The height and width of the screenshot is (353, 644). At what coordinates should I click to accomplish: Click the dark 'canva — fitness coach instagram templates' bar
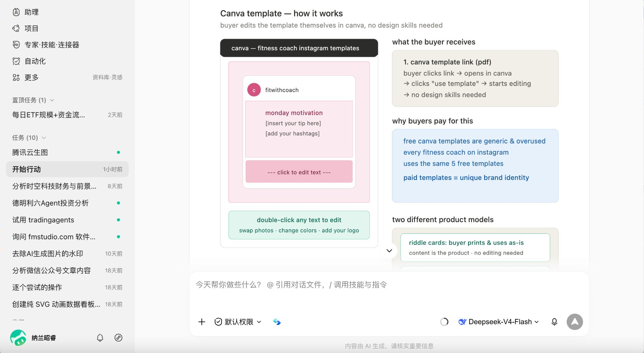pyautogui.click(x=299, y=48)
